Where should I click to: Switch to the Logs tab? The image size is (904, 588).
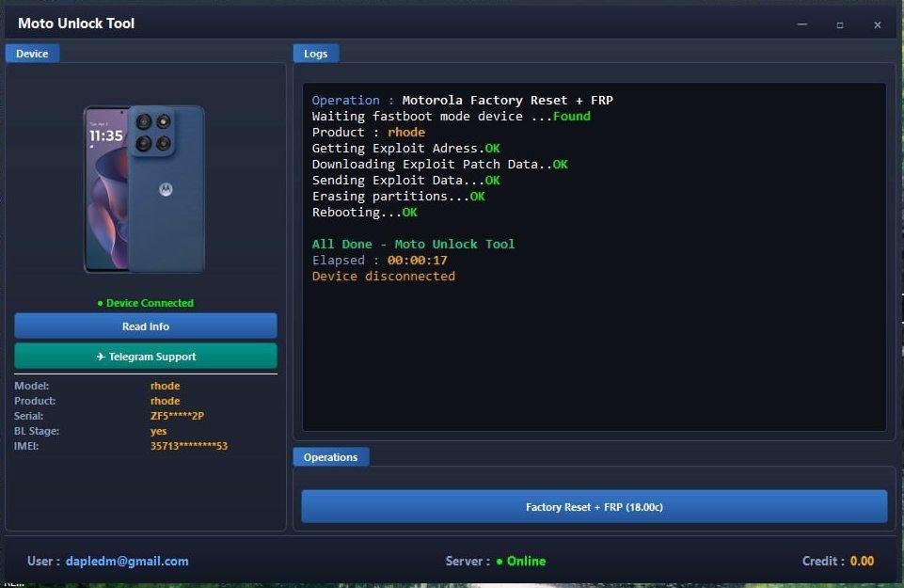point(315,54)
